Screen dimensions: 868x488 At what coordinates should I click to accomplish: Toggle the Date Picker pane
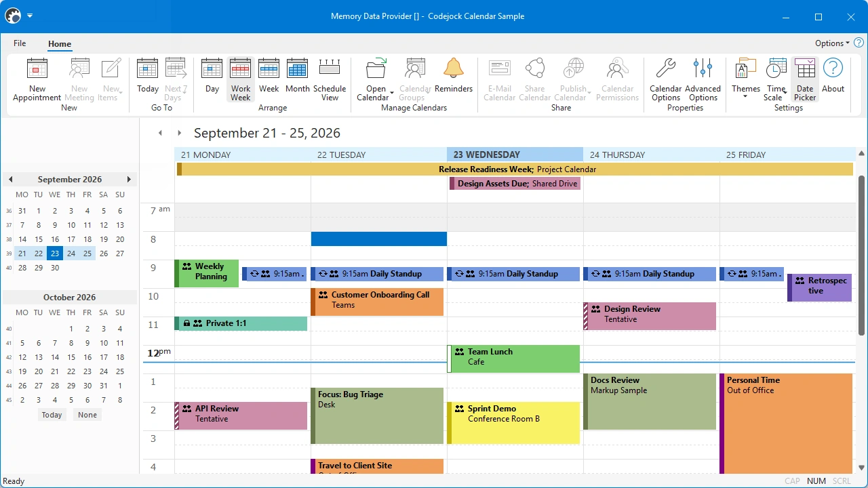805,79
